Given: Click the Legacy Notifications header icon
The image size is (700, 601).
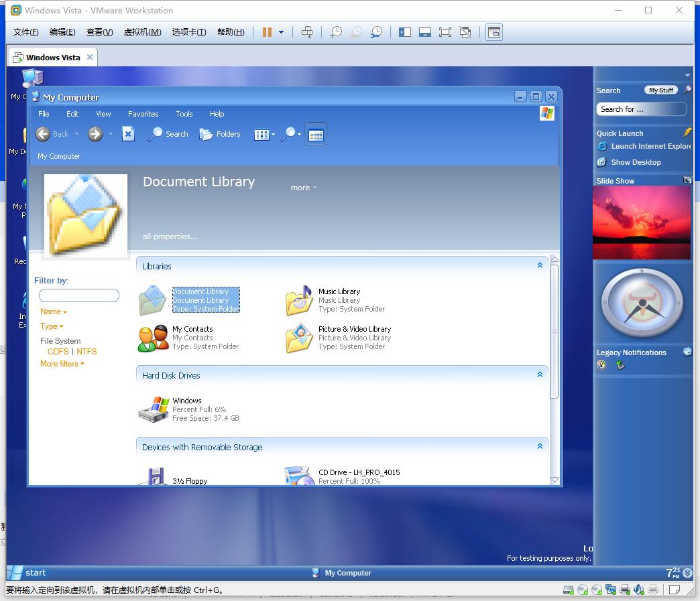Looking at the screenshot, I should [687, 352].
